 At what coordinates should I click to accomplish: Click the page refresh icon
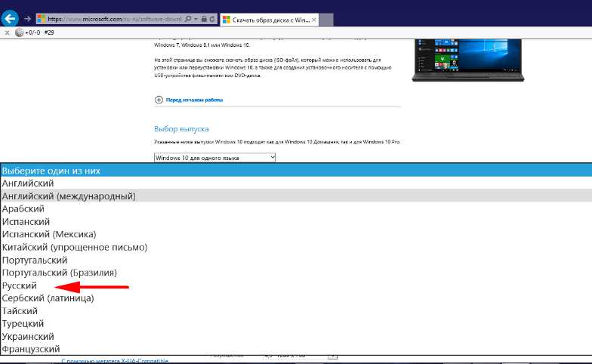[213, 19]
